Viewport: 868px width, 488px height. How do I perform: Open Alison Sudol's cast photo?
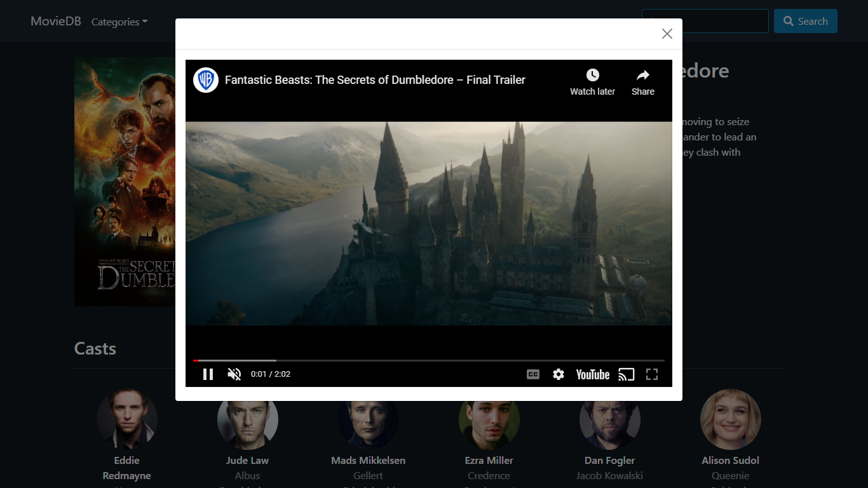[731, 419]
